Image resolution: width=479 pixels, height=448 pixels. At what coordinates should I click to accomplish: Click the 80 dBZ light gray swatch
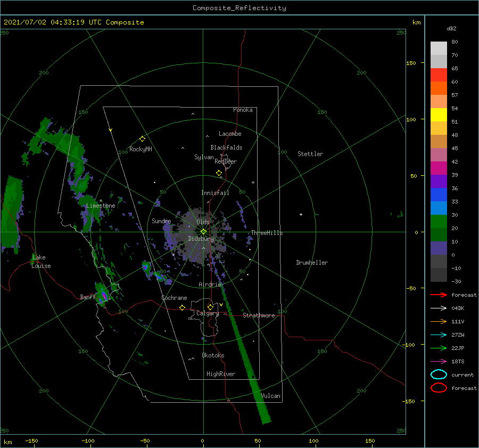[x=439, y=48]
